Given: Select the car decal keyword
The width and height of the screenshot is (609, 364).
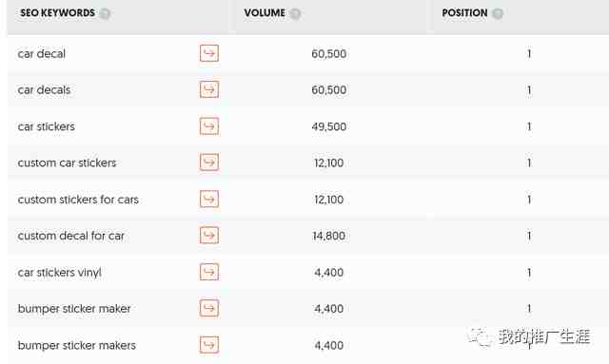Looking at the screenshot, I should click(x=42, y=53).
